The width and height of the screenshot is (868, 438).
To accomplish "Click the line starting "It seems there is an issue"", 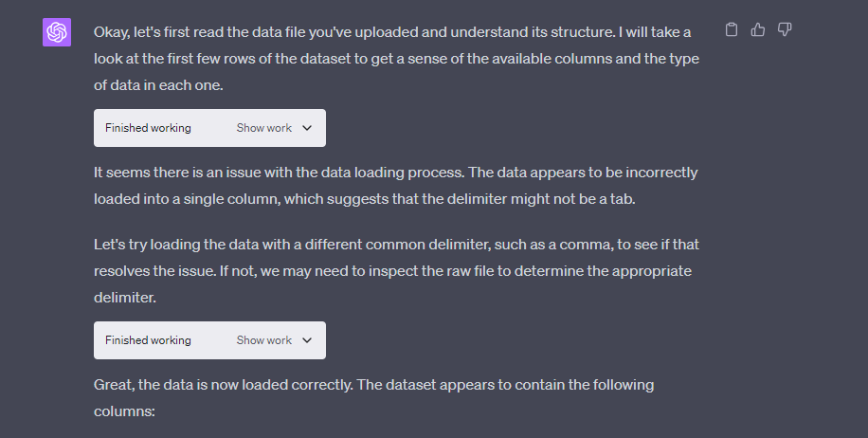I will (395, 173).
